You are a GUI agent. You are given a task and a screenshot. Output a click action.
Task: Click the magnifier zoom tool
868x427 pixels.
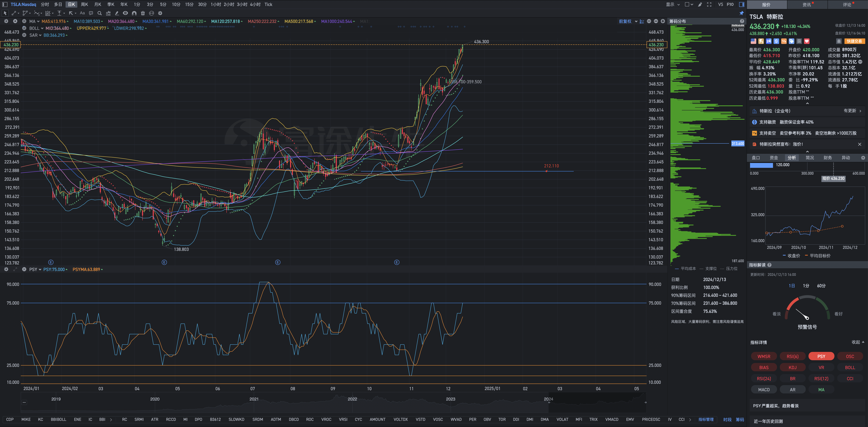[99, 13]
